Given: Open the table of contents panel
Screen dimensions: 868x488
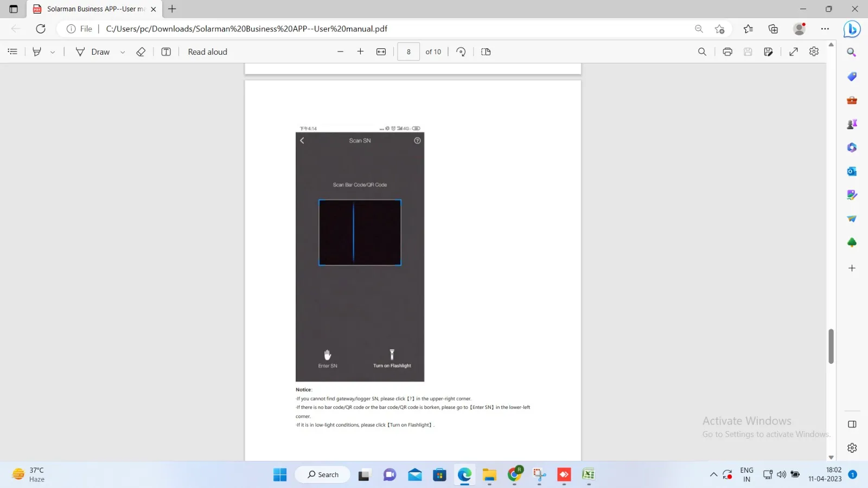Looking at the screenshot, I should click(12, 52).
